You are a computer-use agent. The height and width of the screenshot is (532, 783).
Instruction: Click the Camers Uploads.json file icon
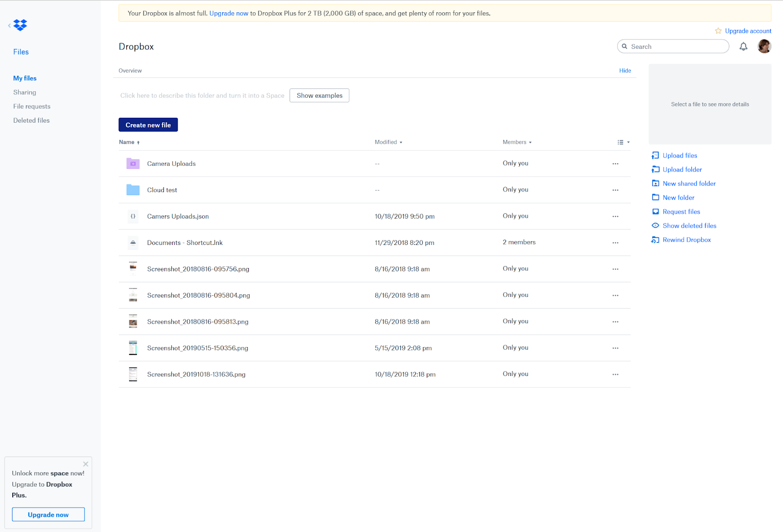[133, 216]
